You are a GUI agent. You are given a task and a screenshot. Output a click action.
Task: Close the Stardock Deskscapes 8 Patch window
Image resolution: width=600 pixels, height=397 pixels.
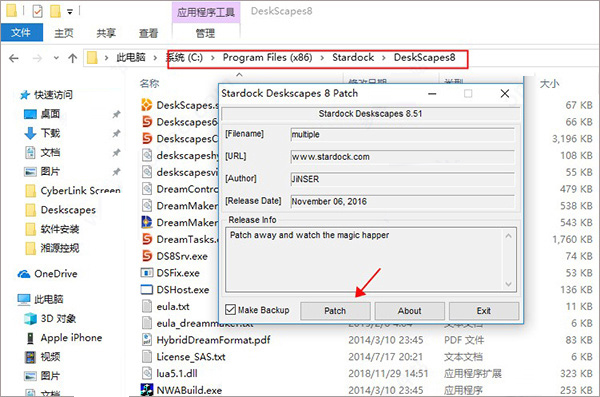pos(505,93)
